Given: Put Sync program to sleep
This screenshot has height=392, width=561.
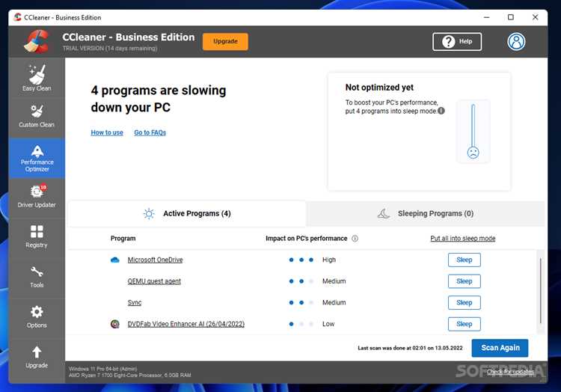Looking at the screenshot, I should [464, 302].
